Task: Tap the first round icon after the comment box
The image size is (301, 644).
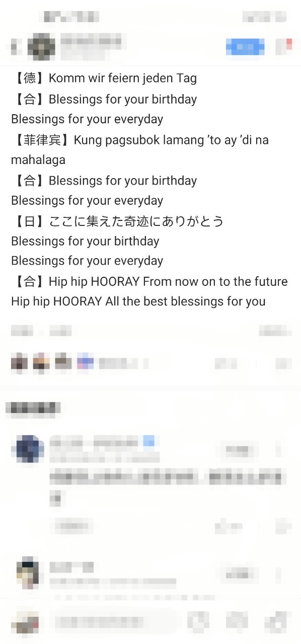Action: click(198, 622)
